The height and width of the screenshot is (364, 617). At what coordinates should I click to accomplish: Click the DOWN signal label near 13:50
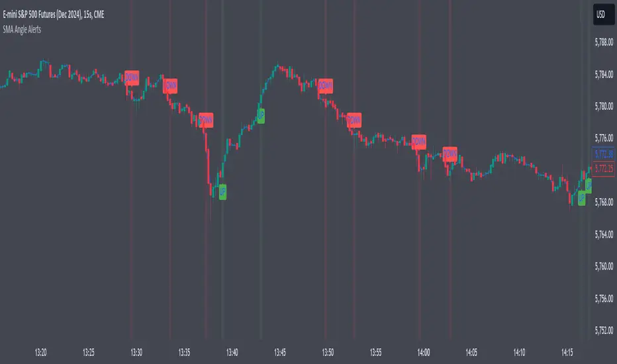click(x=326, y=86)
